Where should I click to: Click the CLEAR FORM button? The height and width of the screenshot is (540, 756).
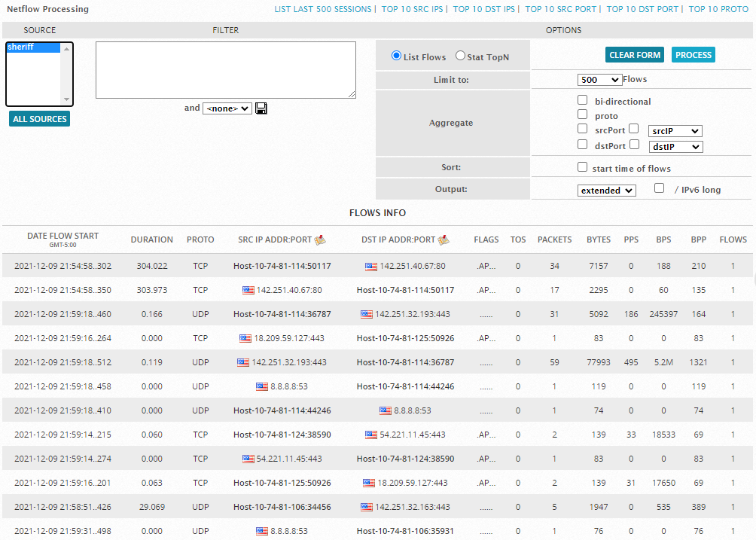click(x=635, y=55)
